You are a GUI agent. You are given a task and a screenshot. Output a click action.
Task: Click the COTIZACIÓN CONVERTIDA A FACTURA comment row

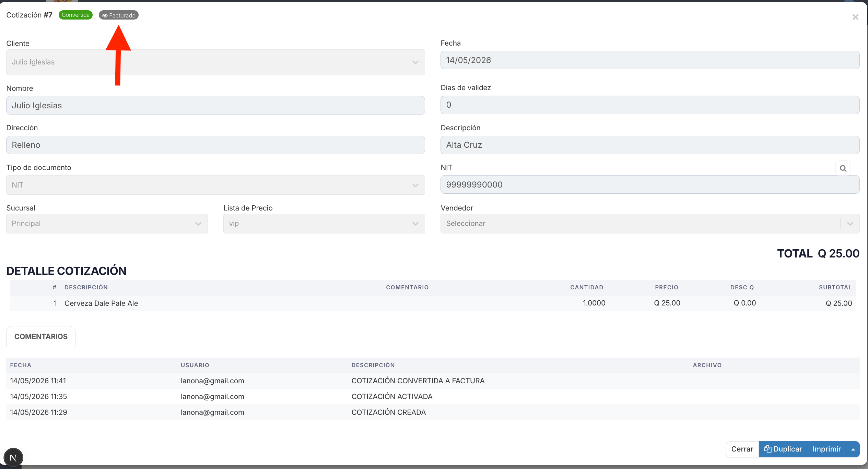(433, 381)
